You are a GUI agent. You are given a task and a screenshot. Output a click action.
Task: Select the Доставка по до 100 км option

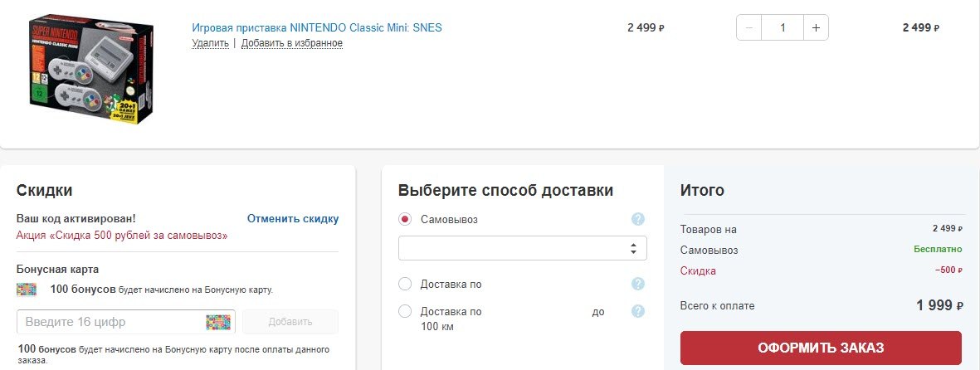point(405,311)
